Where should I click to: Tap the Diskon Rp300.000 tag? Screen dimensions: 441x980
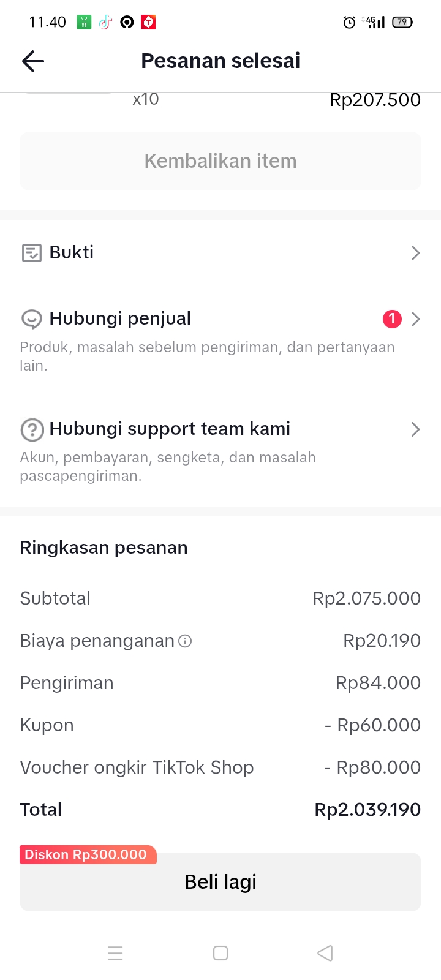pos(86,854)
